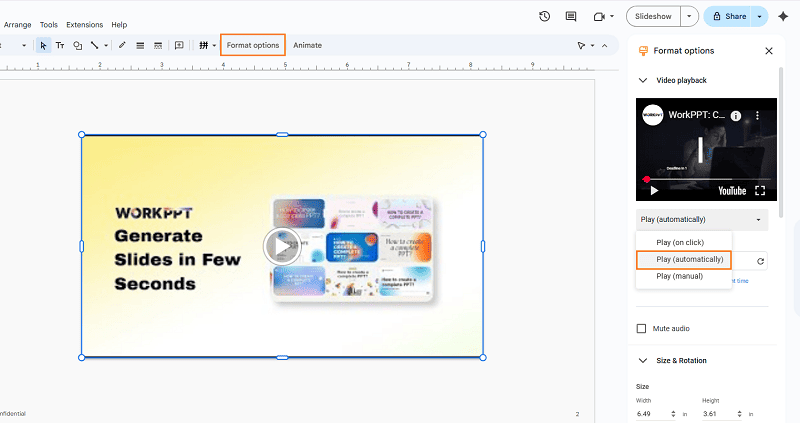Screen dimensions: 800x423
Task: Click the mask/crop grid icon
Action: click(204, 45)
